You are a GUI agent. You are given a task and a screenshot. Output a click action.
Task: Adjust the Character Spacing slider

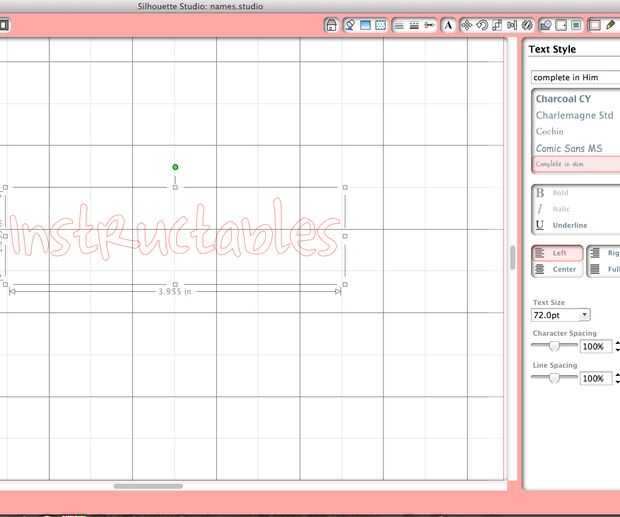tap(554, 346)
